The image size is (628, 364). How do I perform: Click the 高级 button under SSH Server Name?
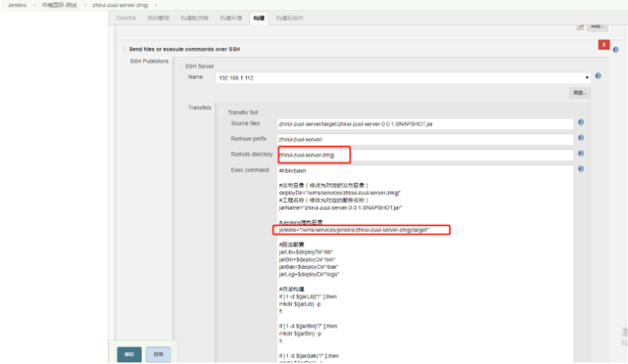579,93
